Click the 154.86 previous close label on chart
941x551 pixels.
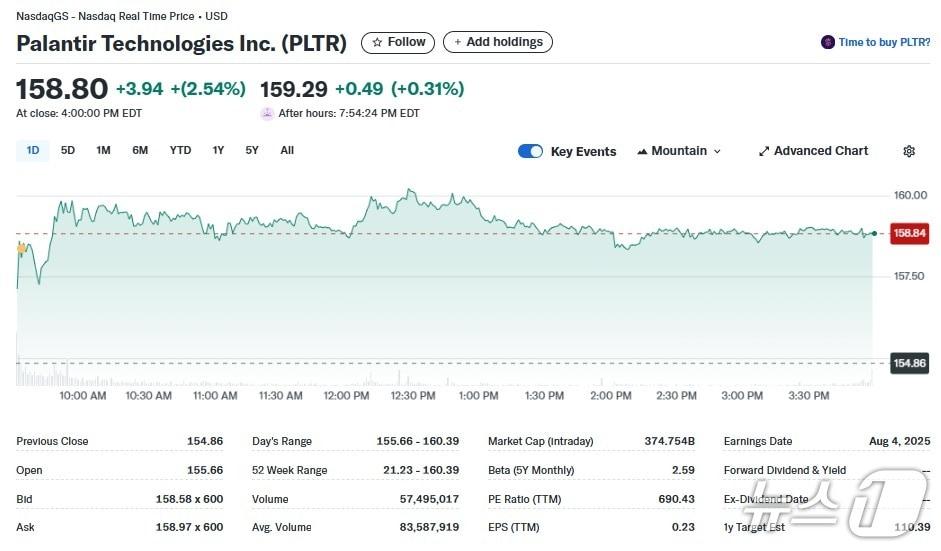coord(909,363)
